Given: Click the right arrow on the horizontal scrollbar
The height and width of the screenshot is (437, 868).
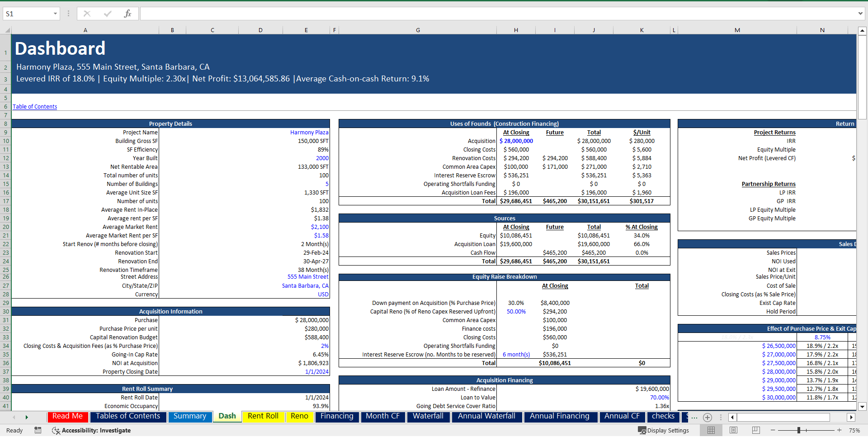Looking at the screenshot, I should [852, 417].
